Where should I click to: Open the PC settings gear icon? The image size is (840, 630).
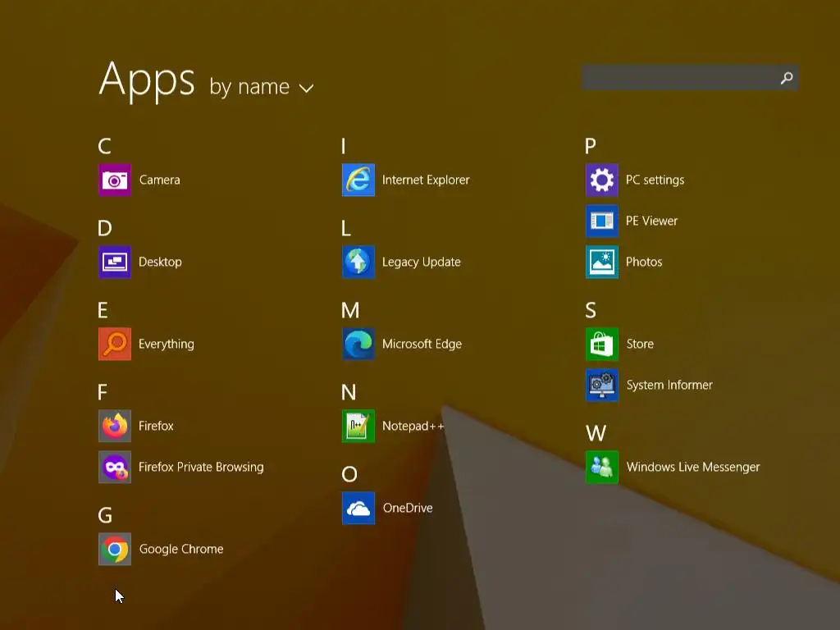(601, 180)
